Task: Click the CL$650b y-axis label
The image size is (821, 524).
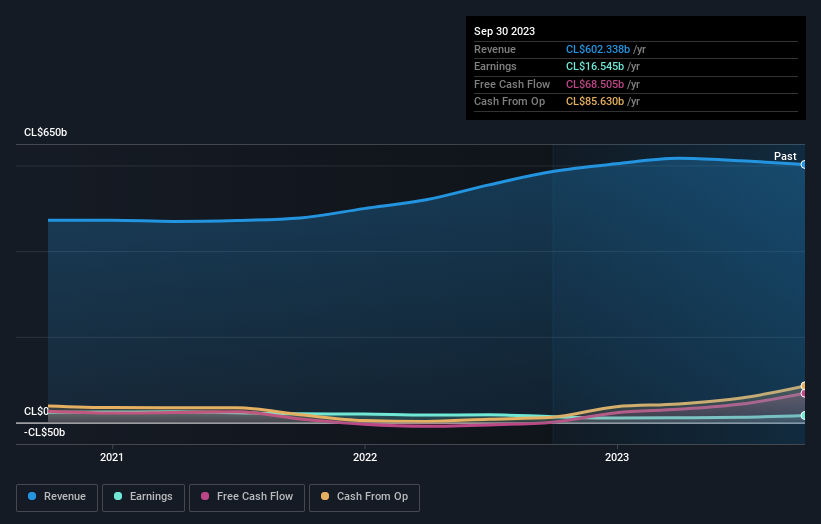Action: 46,132
